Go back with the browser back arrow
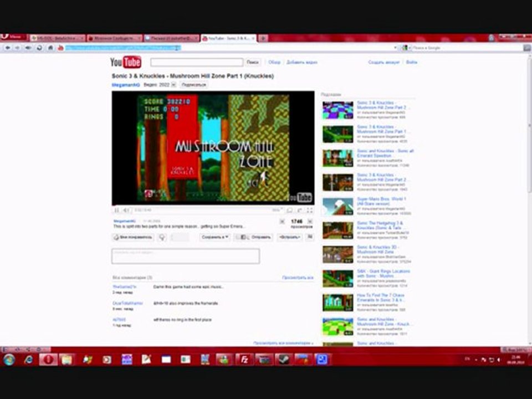 [x=7, y=48]
